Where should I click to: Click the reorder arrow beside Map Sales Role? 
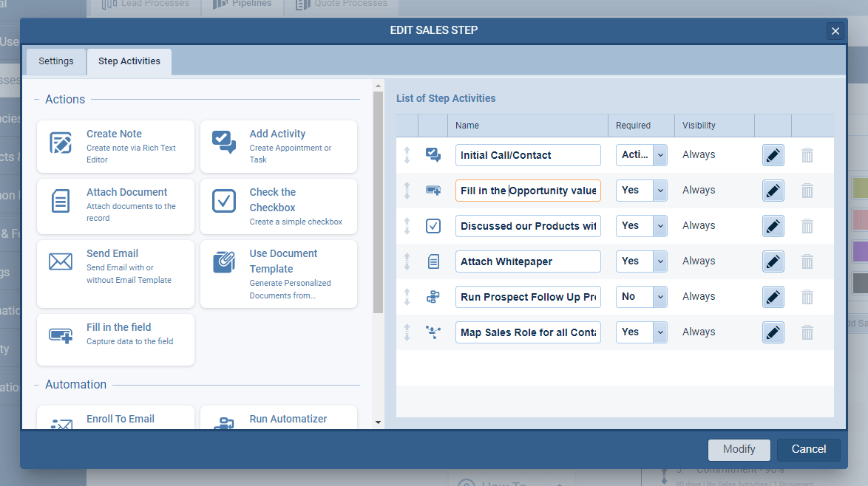[x=407, y=332]
